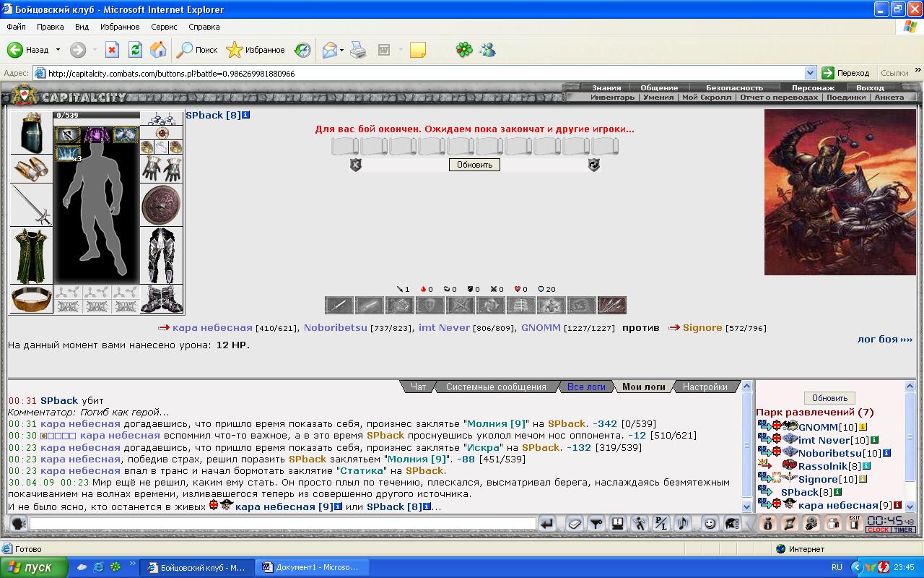The image size is (924, 578).
Task: Open the лог боя battle log link
Action: (x=885, y=339)
